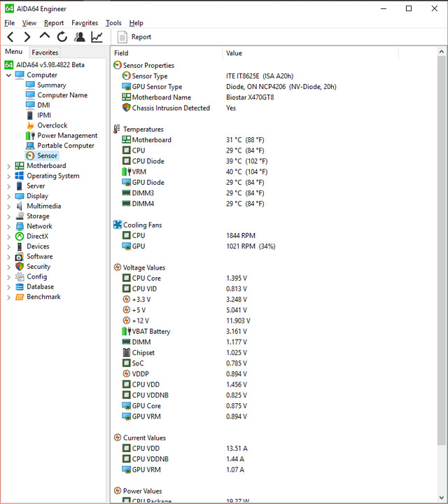448x504 pixels.
Task: Click the vertical scrollbar thumb
Action: [x=442, y=251]
